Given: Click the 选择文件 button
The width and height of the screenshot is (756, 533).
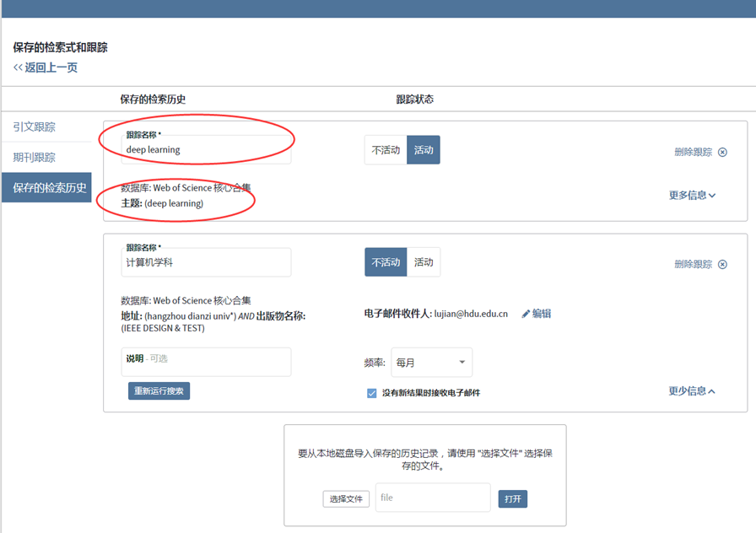Looking at the screenshot, I should click(346, 498).
